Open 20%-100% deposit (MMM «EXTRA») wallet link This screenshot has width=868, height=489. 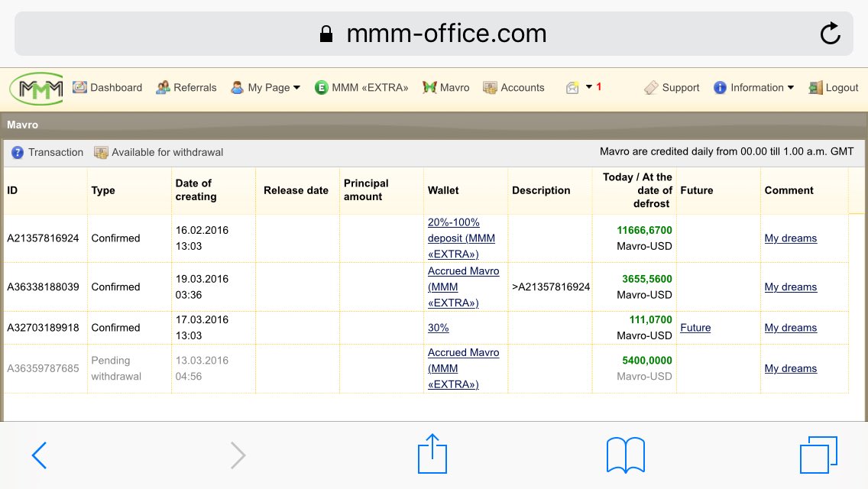coord(462,238)
